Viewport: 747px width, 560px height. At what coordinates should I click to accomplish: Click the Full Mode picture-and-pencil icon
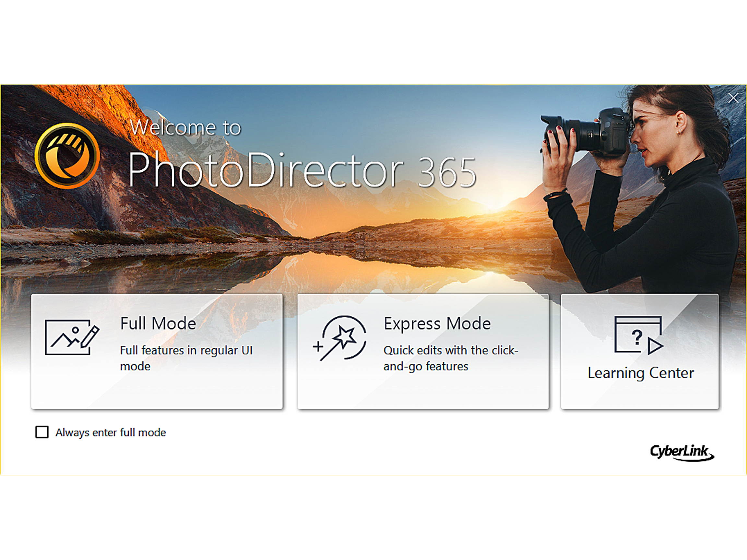coord(72,338)
